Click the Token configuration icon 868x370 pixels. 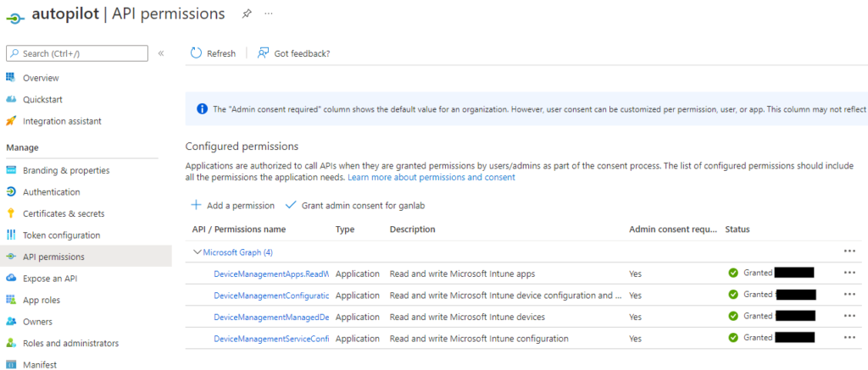click(11, 235)
